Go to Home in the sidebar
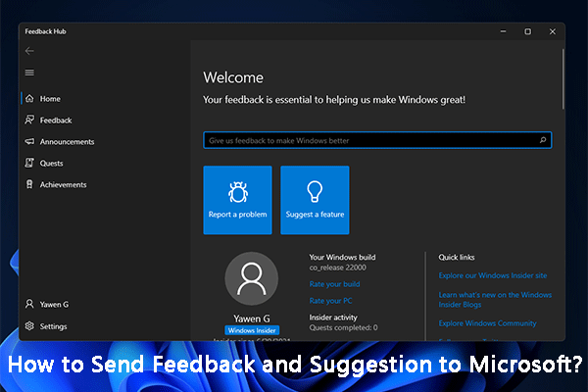The image size is (588, 392). (50, 99)
